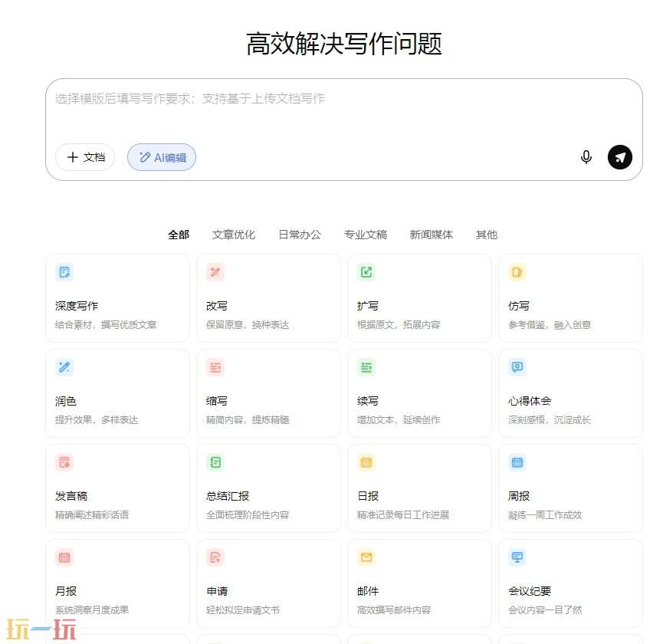Click the text 会议内容一目了然
Image resolution: width=663 pixels, height=644 pixels.
point(545,609)
